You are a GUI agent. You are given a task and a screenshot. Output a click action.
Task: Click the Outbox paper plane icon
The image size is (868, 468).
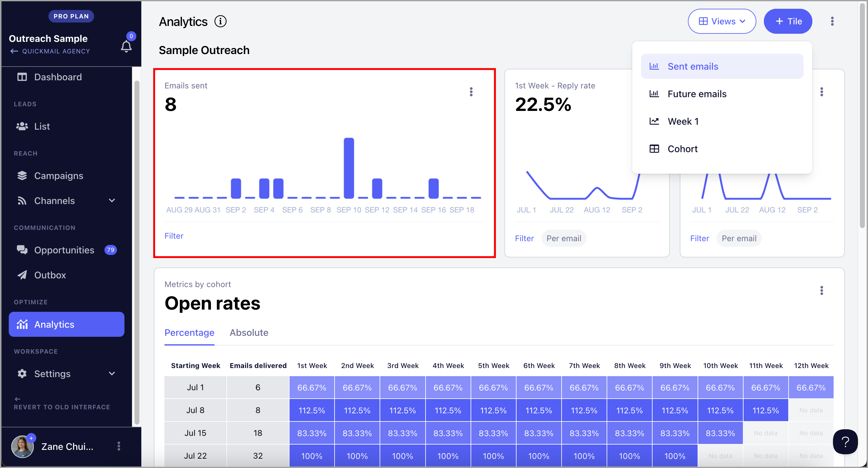pos(22,275)
